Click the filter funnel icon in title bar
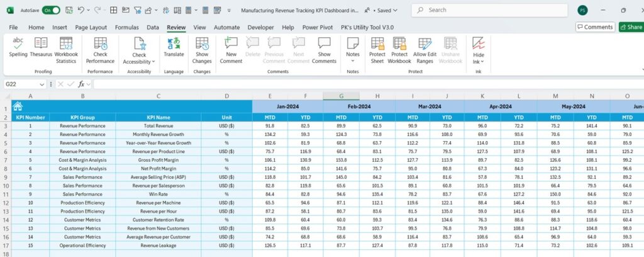Viewport: 644px width, 257px height. (138, 10)
